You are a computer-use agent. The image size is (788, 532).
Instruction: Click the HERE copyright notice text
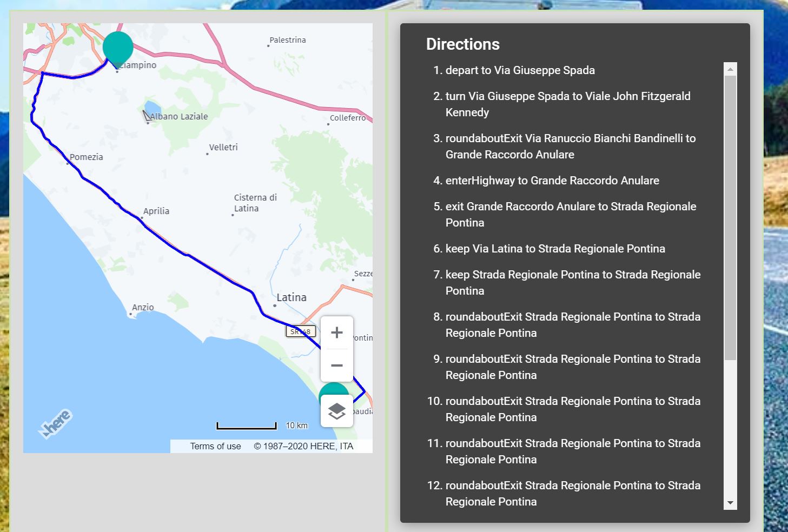[303, 446]
